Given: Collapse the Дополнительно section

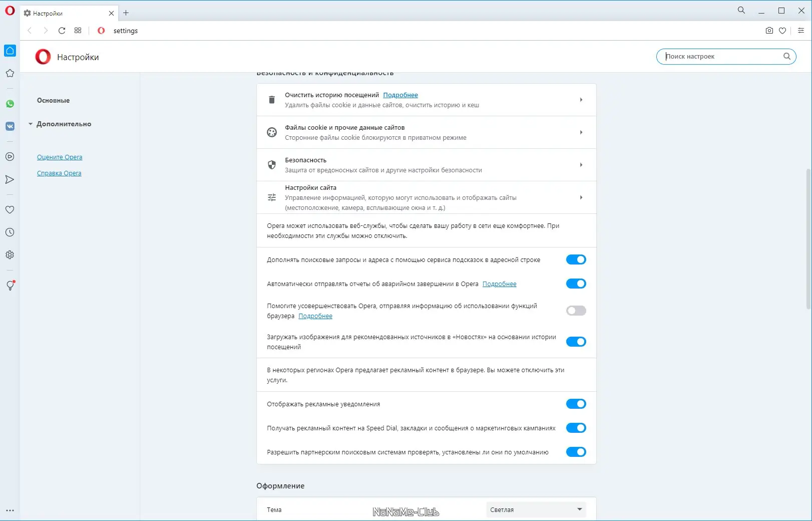Looking at the screenshot, I should pos(60,124).
